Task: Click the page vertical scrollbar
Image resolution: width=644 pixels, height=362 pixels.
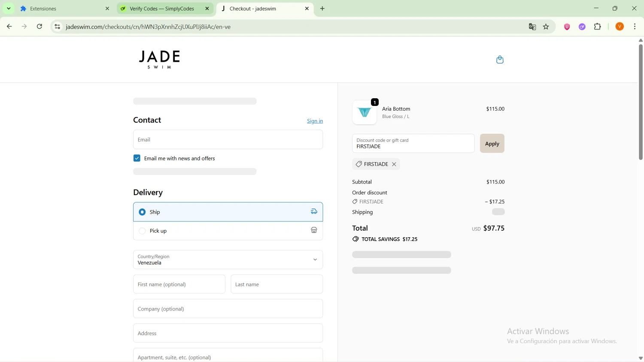Action: [641, 102]
